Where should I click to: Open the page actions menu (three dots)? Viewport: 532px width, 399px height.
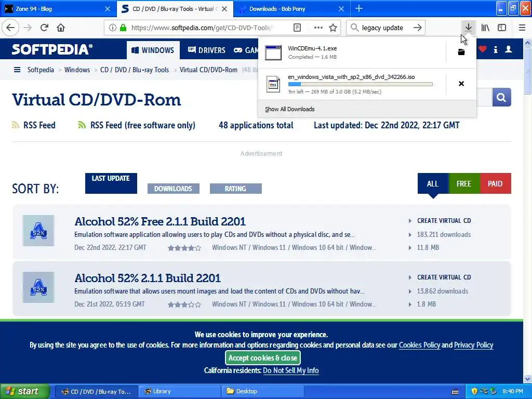coord(318,28)
